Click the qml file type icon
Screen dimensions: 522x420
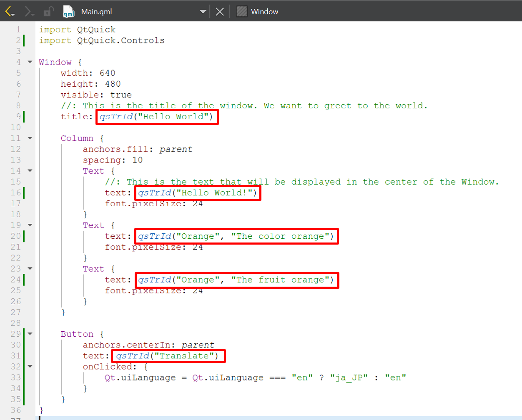(x=68, y=12)
